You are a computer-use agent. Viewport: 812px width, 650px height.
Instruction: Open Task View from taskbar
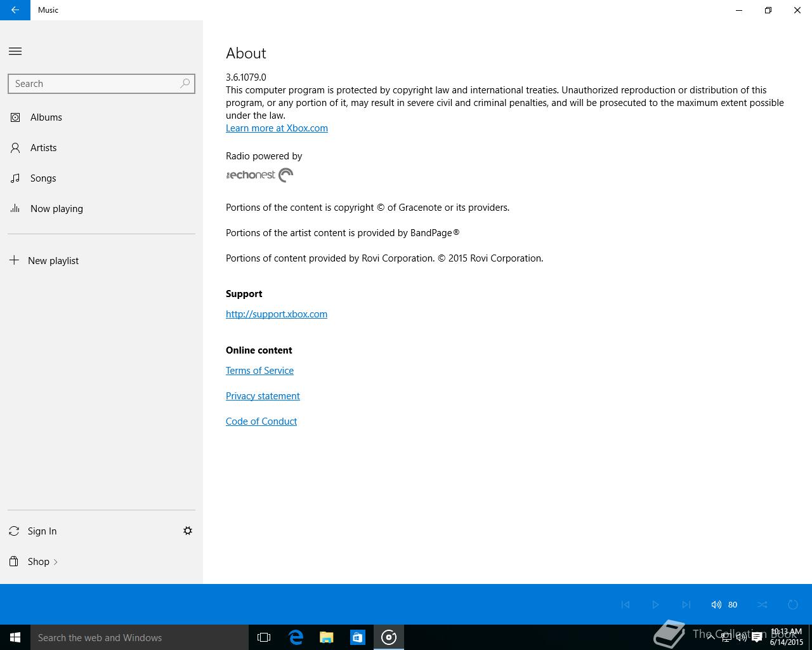(264, 637)
